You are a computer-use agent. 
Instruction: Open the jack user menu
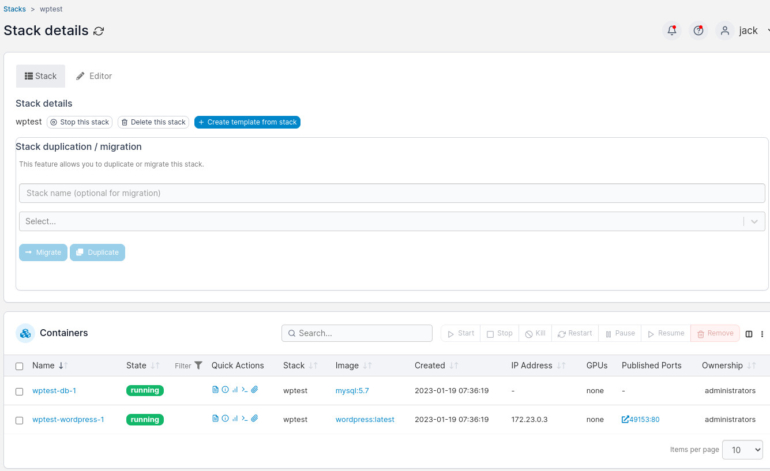(745, 30)
